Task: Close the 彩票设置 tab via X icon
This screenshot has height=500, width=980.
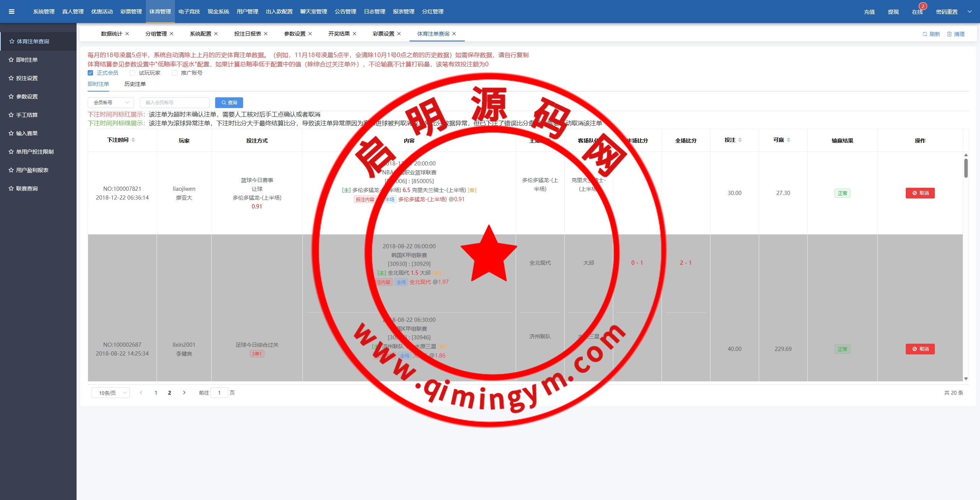Action: tap(399, 34)
